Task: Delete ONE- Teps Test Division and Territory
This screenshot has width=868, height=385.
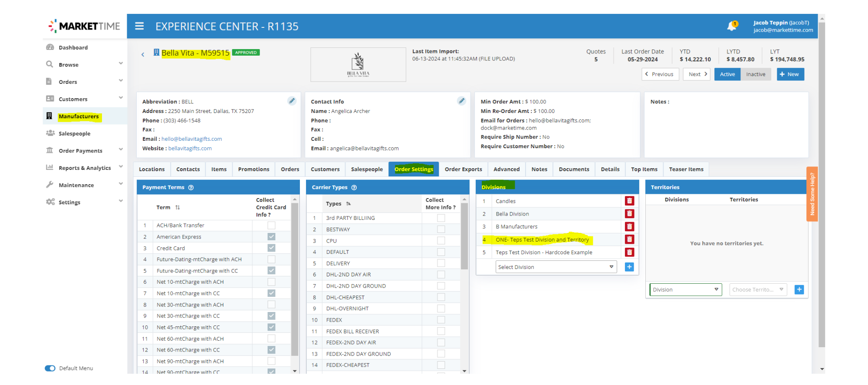Action: [629, 239]
